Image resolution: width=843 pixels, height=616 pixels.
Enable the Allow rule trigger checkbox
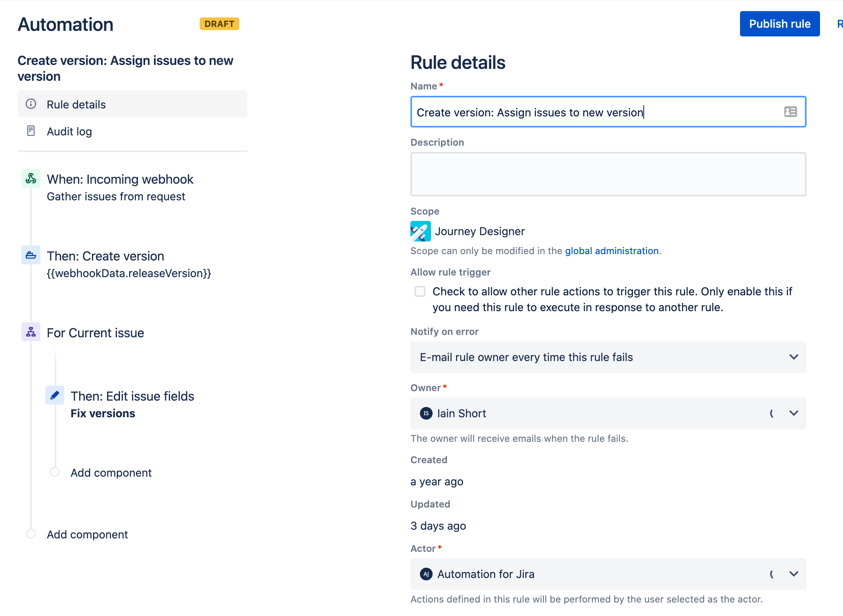[x=420, y=291]
